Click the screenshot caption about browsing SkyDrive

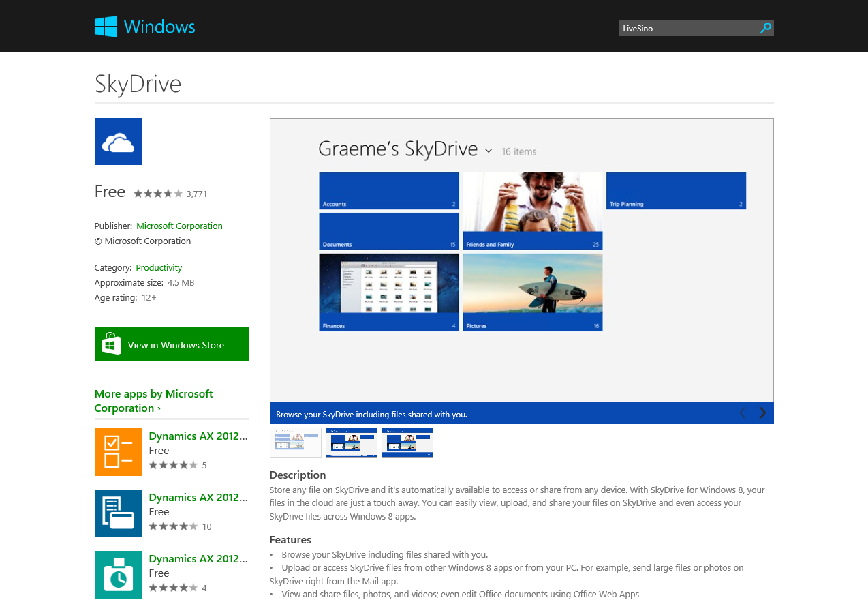click(x=371, y=414)
